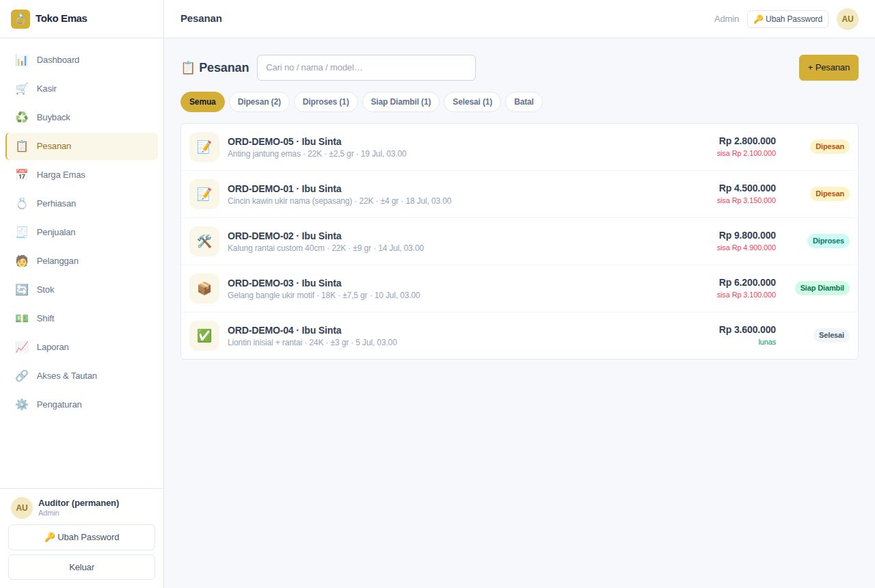Open Buyback via its recycle icon
875x588 pixels.
[x=22, y=118]
